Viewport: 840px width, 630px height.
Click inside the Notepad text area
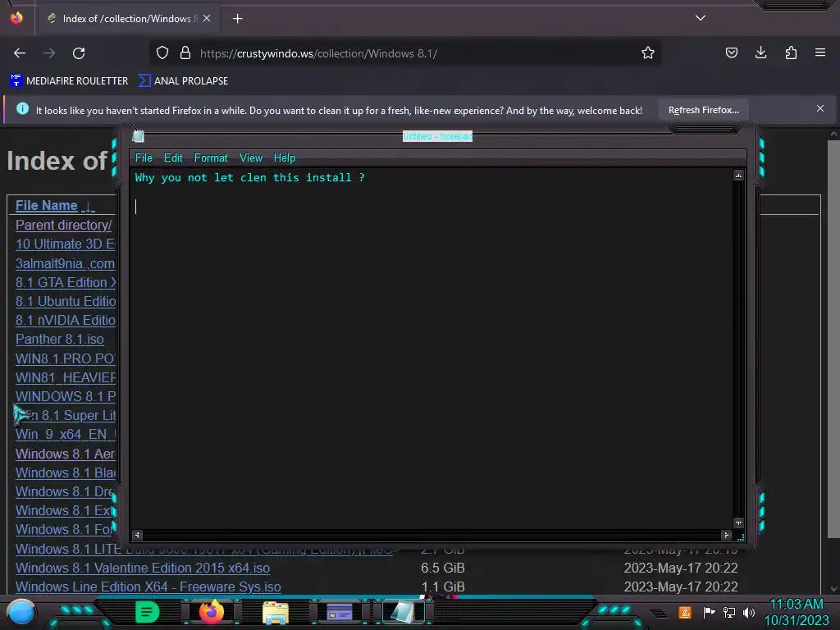pos(431,348)
